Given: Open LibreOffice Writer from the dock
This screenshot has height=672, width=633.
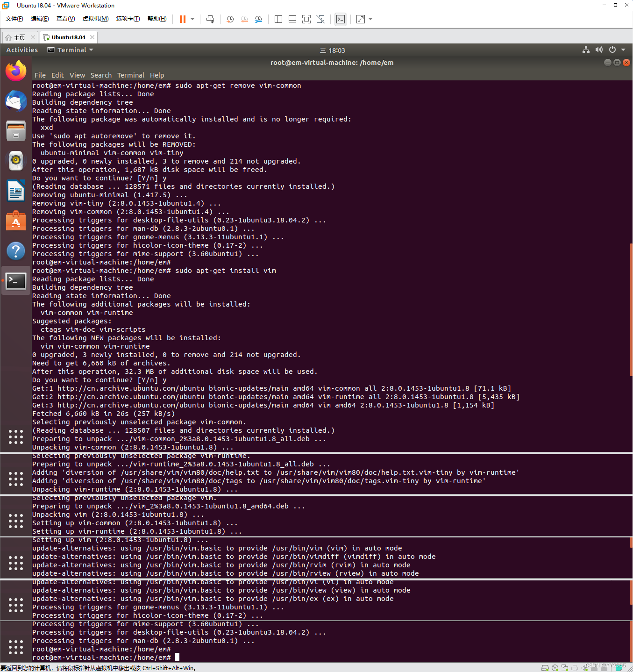Looking at the screenshot, I should point(16,190).
